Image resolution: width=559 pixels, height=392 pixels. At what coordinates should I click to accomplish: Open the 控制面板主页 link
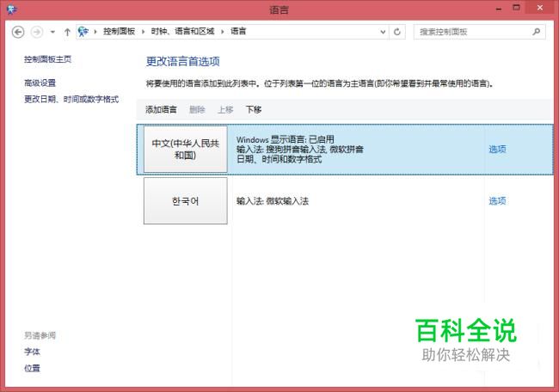[x=48, y=59]
